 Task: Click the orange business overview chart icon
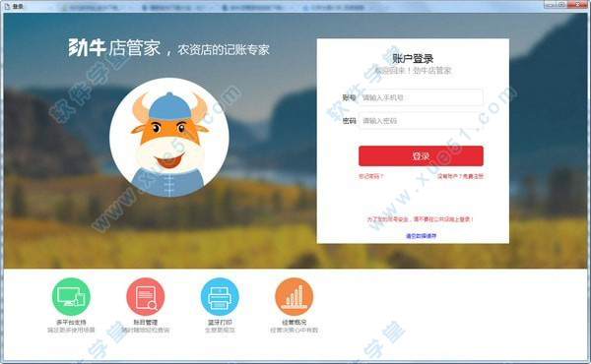294,296
